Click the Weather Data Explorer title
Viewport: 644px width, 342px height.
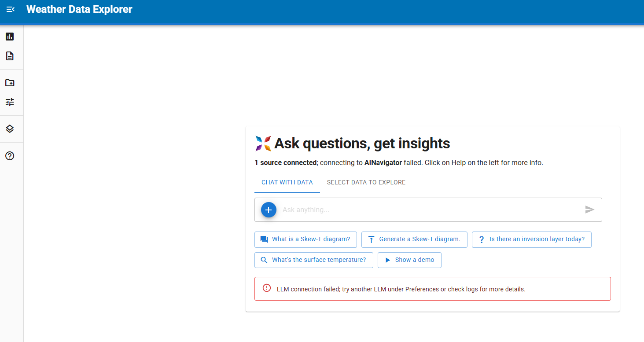[79, 9]
